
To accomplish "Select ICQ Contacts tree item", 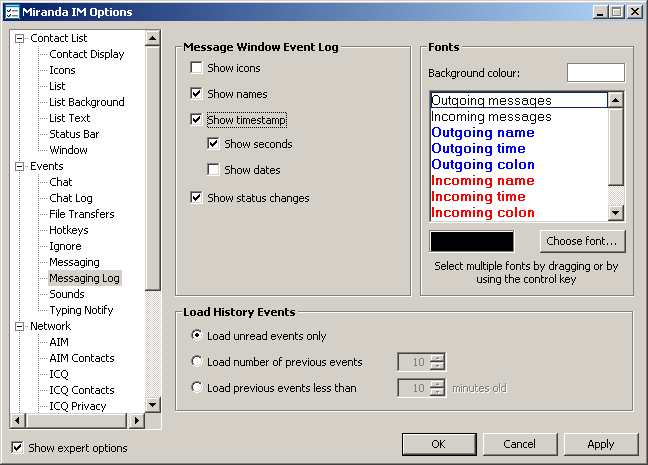I will pos(82,390).
